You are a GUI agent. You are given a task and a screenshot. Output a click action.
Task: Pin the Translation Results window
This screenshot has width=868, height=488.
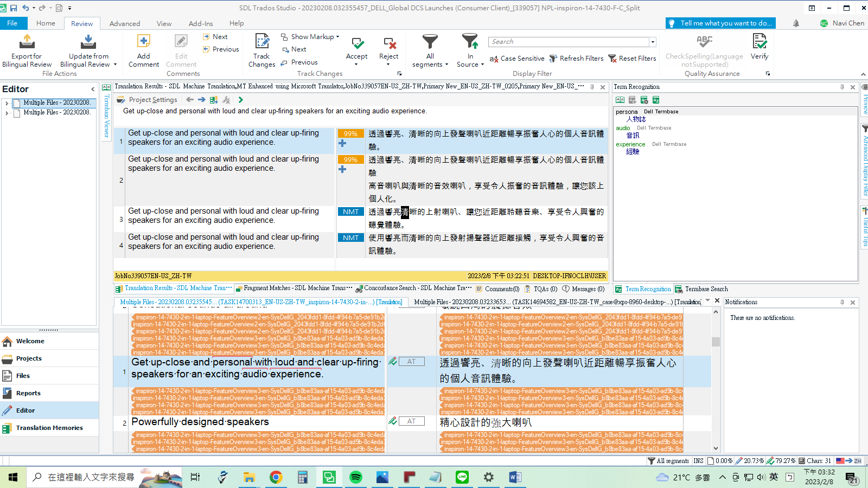click(592, 87)
